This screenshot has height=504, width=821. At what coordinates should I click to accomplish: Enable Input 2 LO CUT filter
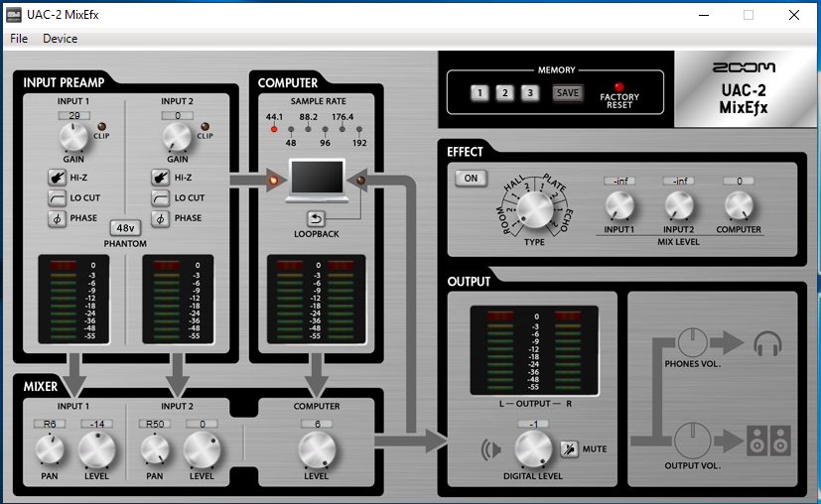[160, 197]
